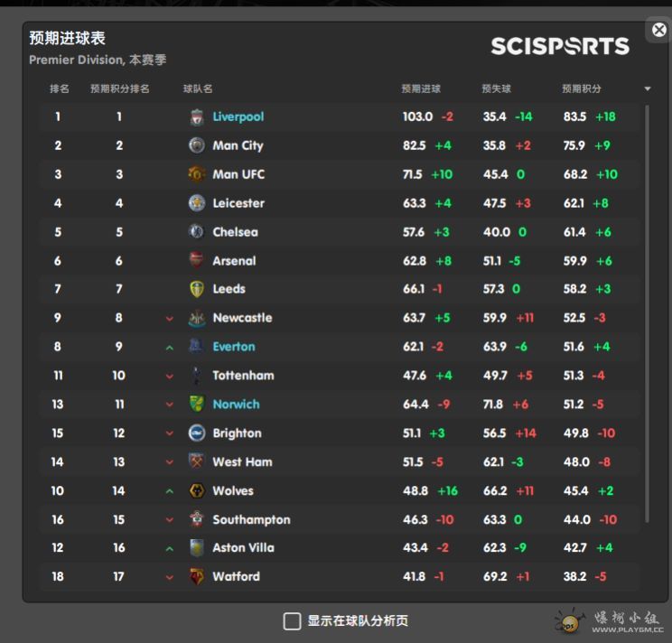672x643 pixels.
Task: Select Norwich's expected conceded value 71.8
Action: pyautogui.click(x=493, y=405)
